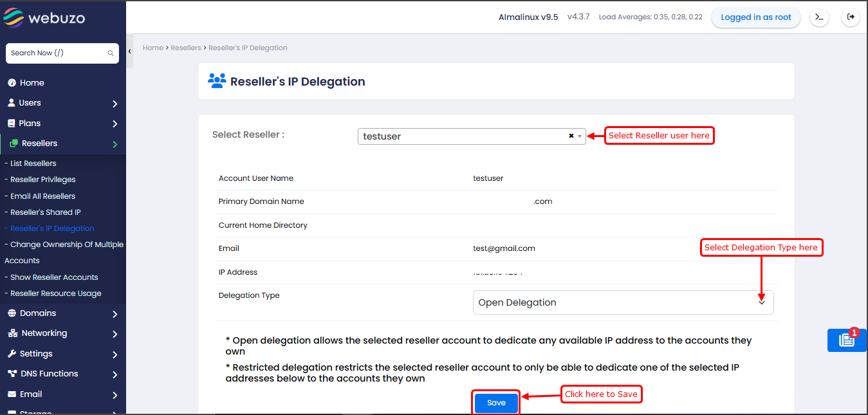Open the terminal icon in header
Image resolution: width=868 pixels, height=415 pixels.
(x=819, y=17)
